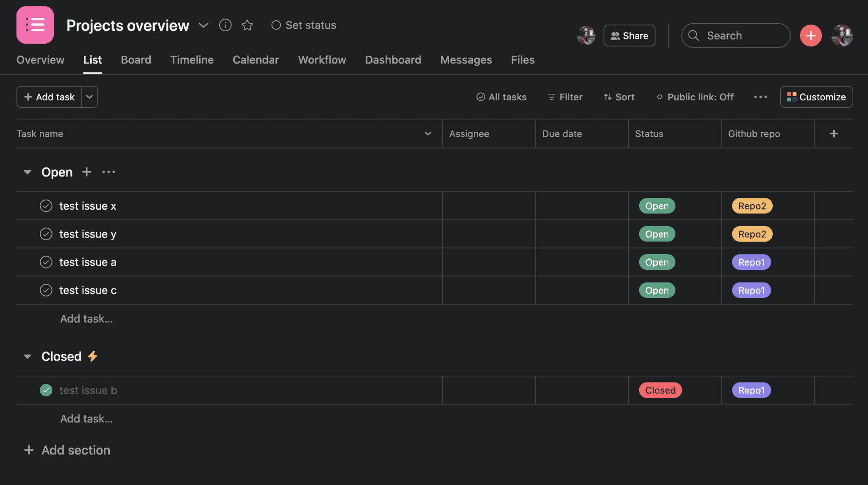This screenshot has width=868, height=485.
Task: Open the more options ellipsis in the toolbar
Action: click(761, 97)
